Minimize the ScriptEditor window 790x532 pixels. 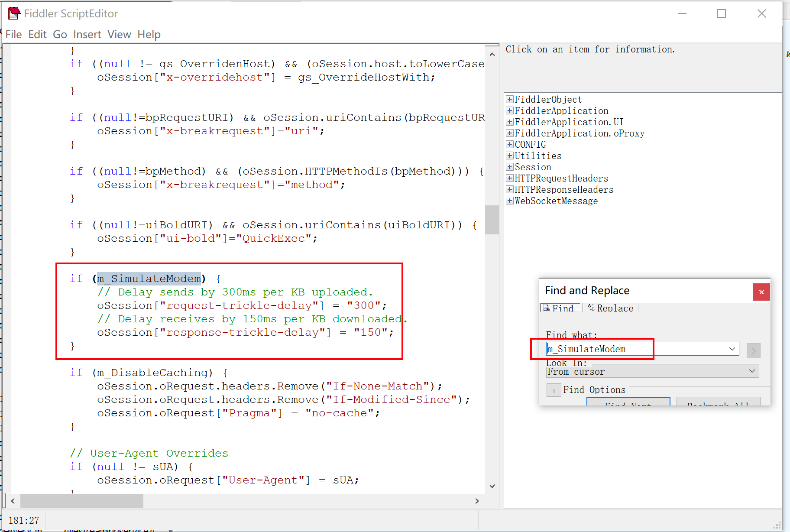point(682,13)
